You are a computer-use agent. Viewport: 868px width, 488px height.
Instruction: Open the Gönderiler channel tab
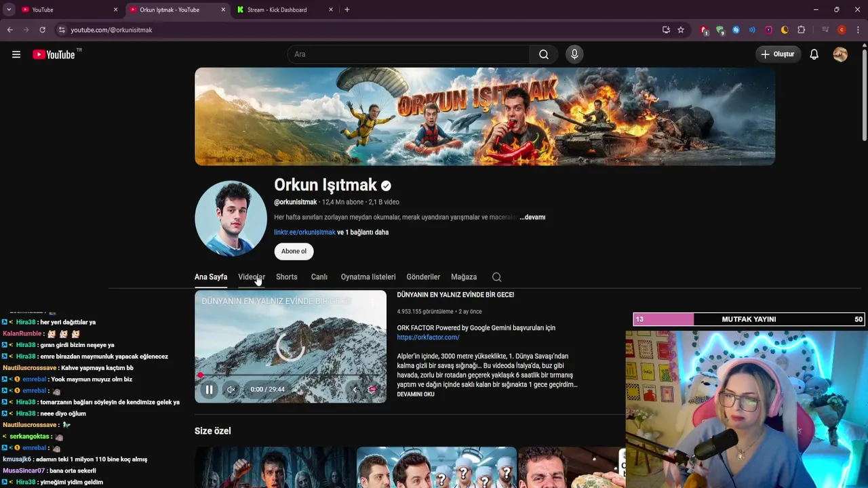pyautogui.click(x=423, y=277)
